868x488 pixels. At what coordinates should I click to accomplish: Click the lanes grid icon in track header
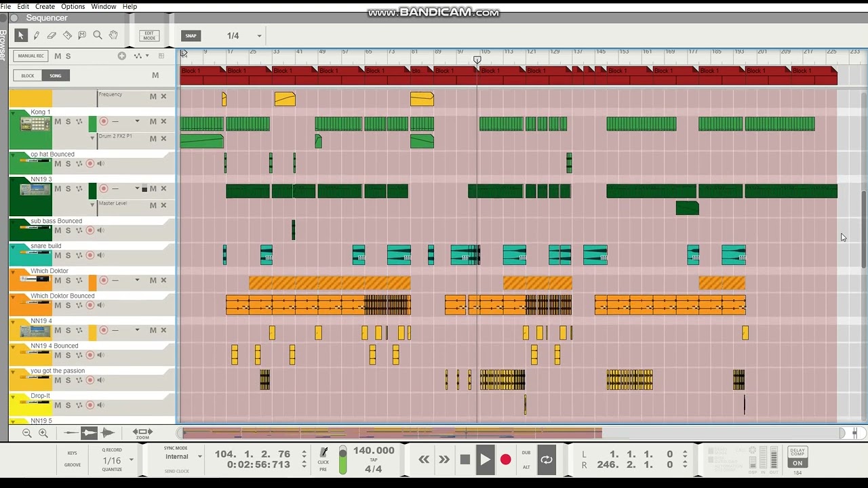click(161, 56)
